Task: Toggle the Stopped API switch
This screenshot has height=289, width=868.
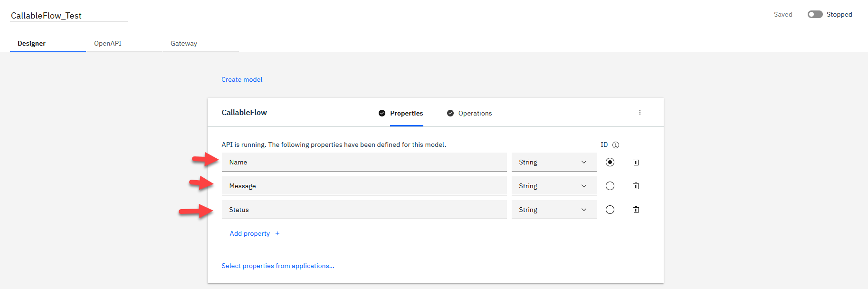Action: click(x=815, y=14)
